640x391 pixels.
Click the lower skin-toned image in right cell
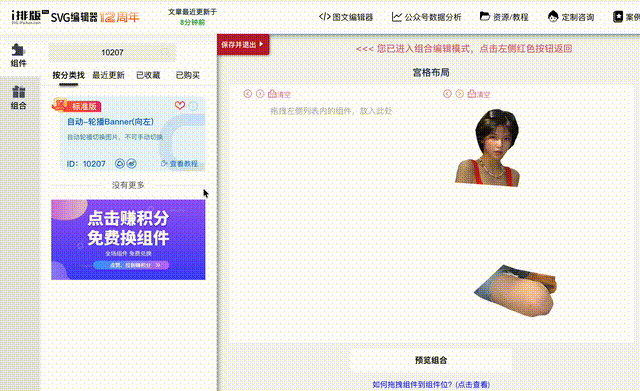515,291
